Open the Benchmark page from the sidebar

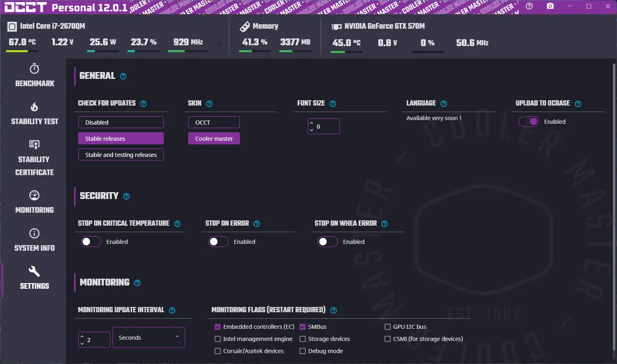click(34, 75)
